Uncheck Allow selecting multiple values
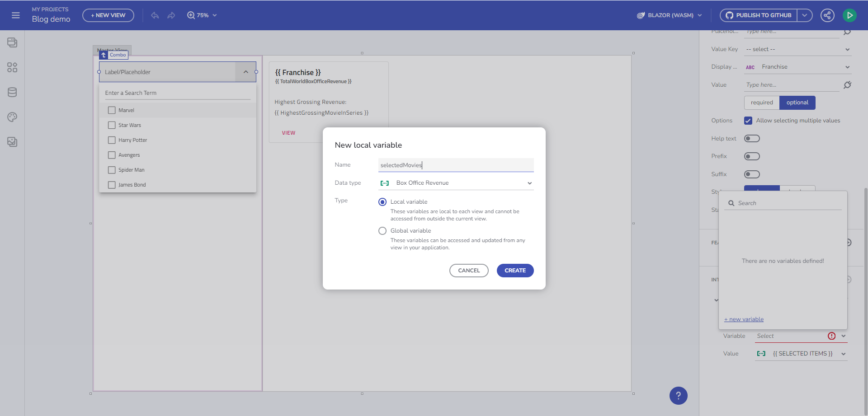 tap(748, 121)
